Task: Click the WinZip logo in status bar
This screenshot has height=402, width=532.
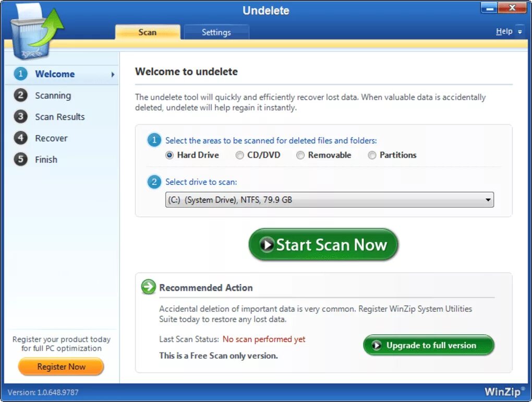Action: point(504,392)
